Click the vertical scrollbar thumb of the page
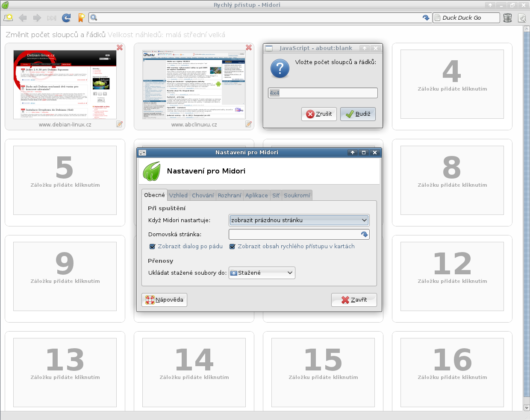This screenshot has width=530, height=420. [527, 214]
